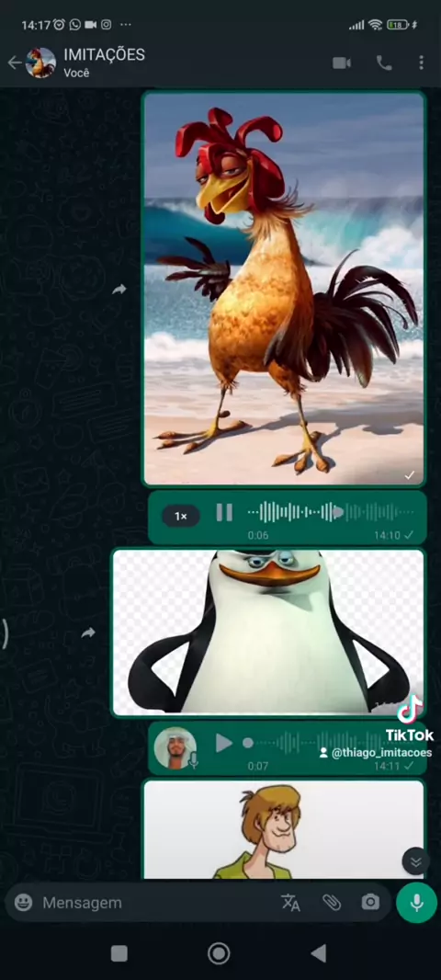The image size is (441, 980).
Task: Play the 0:07 voice message
Action: (223, 743)
